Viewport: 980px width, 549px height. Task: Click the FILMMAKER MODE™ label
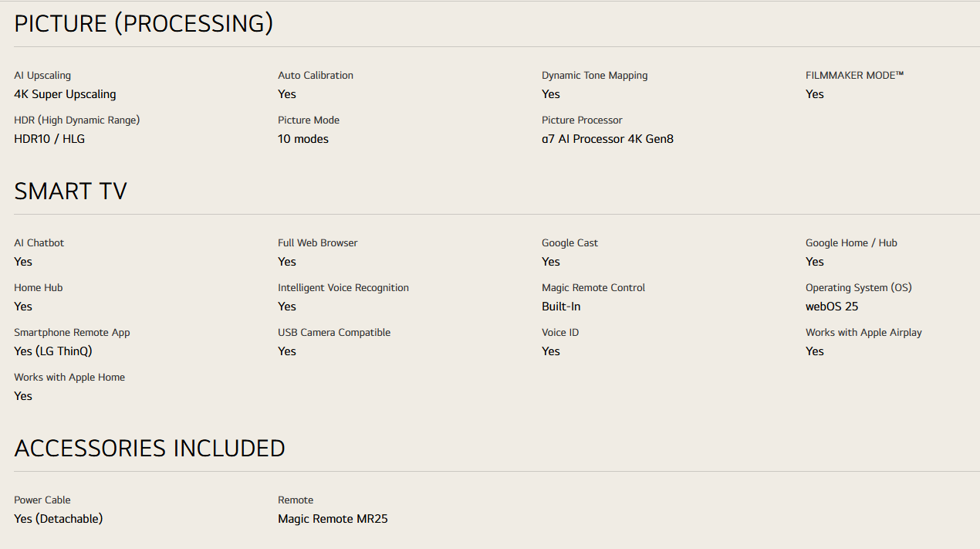click(854, 76)
